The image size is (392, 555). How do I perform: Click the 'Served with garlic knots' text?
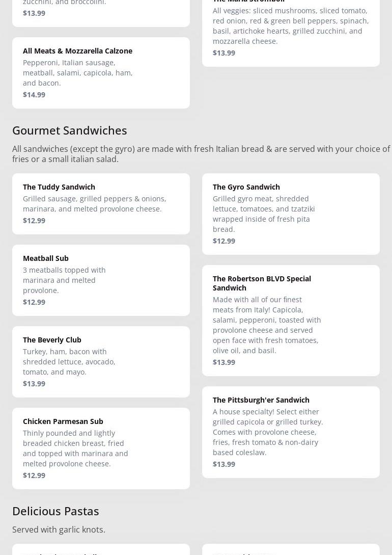(x=59, y=530)
